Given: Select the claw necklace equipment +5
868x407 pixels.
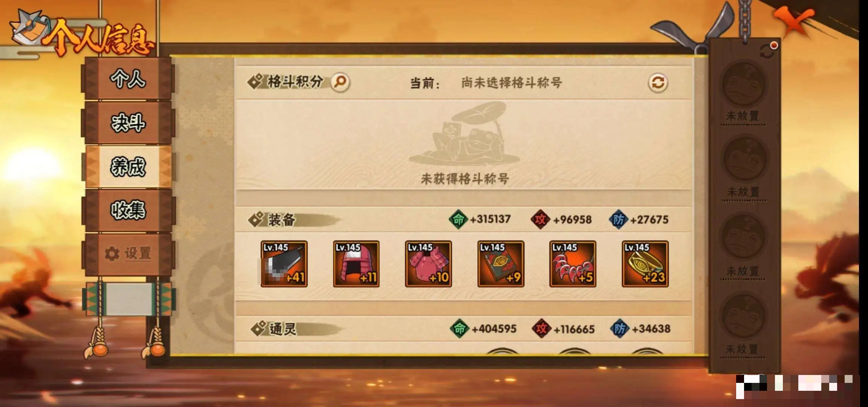Looking at the screenshot, I should [573, 264].
